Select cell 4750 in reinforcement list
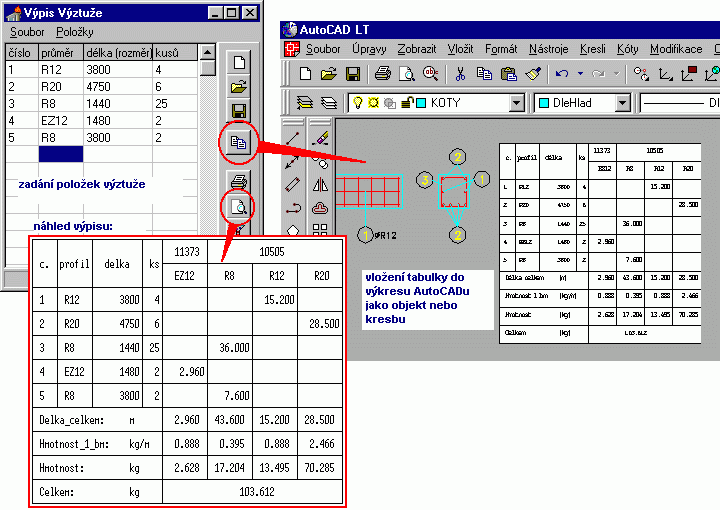This screenshot has width=720, height=510. 118,87
